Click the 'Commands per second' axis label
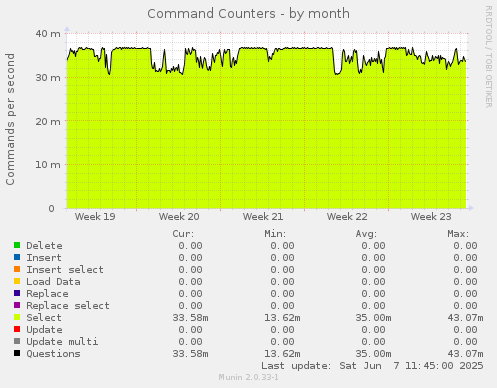497x388 pixels. coord(10,119)
